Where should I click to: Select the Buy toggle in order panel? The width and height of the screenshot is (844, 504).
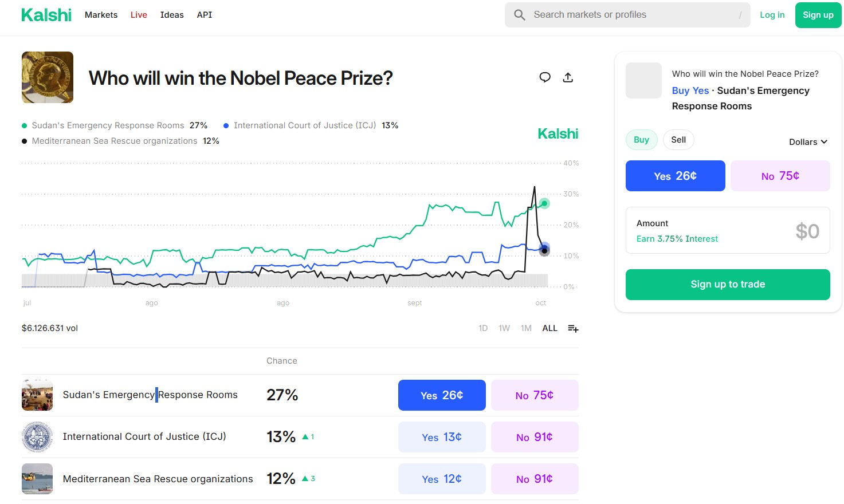point(641,140)
